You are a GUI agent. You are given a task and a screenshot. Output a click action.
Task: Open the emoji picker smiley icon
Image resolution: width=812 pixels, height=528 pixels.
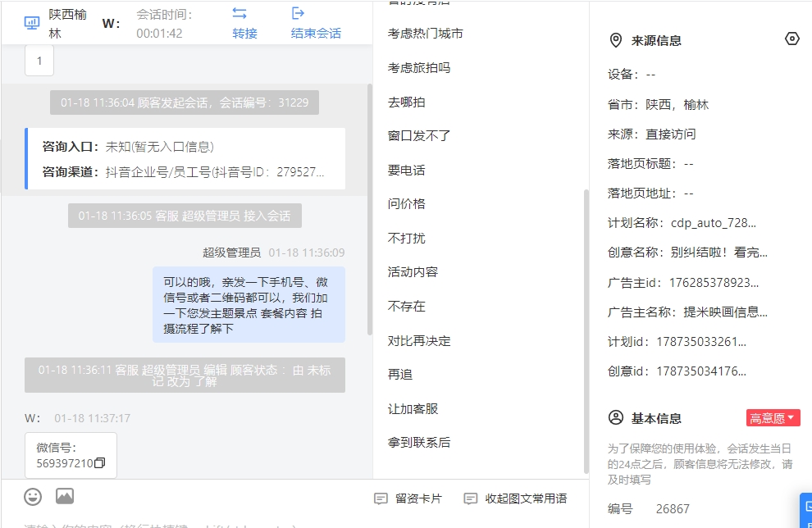[x=33, y=496]
